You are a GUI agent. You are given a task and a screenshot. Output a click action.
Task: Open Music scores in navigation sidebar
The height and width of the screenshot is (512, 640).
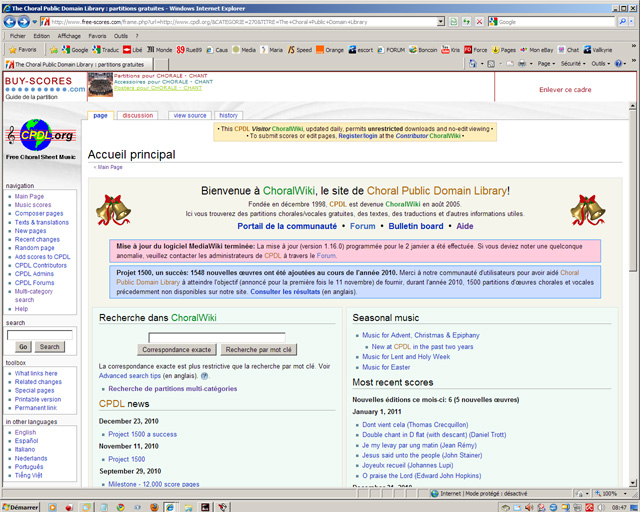pos(33,205)
